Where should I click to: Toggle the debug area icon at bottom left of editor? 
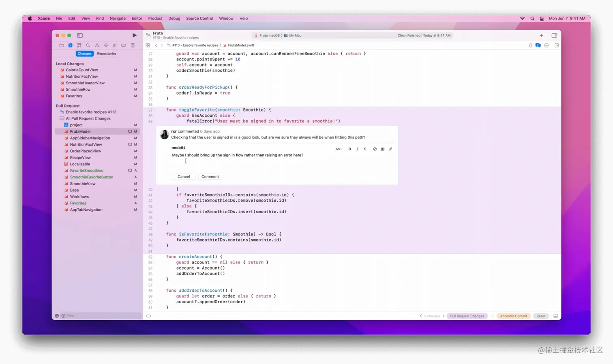coord(149,316)
